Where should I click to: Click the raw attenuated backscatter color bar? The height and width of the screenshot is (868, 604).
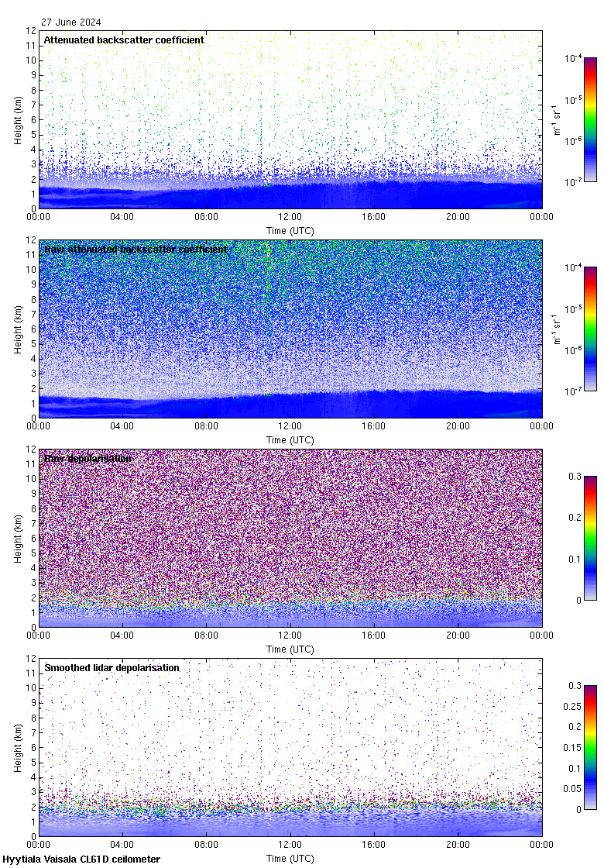[x=590, y=329]
